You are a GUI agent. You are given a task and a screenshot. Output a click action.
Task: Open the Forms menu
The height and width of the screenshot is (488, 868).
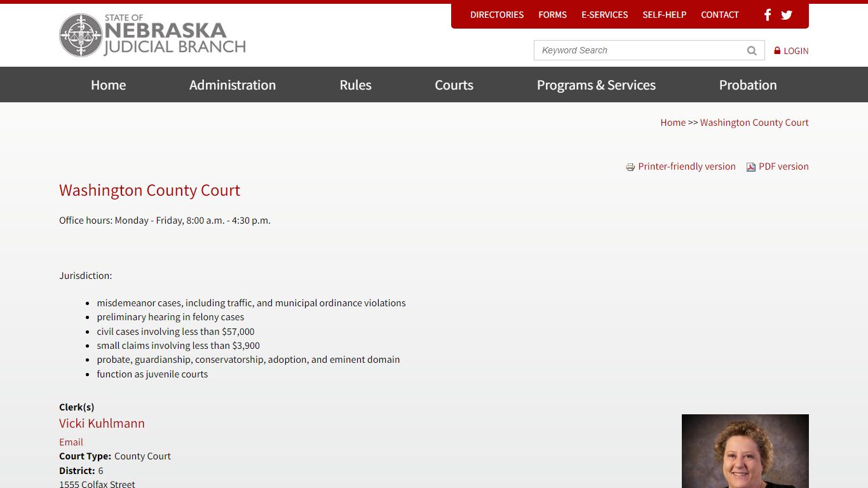pyautogui.click(x=553, y=15)
